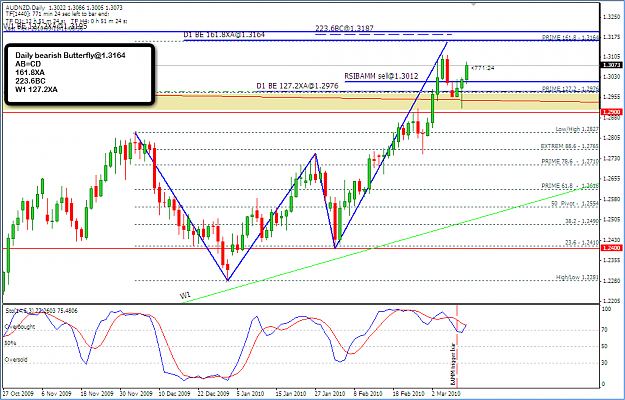Click the '27 Jan 2010' date label
Screen dimensions: 625x400
pyautogui.click(x=330, y=393)
